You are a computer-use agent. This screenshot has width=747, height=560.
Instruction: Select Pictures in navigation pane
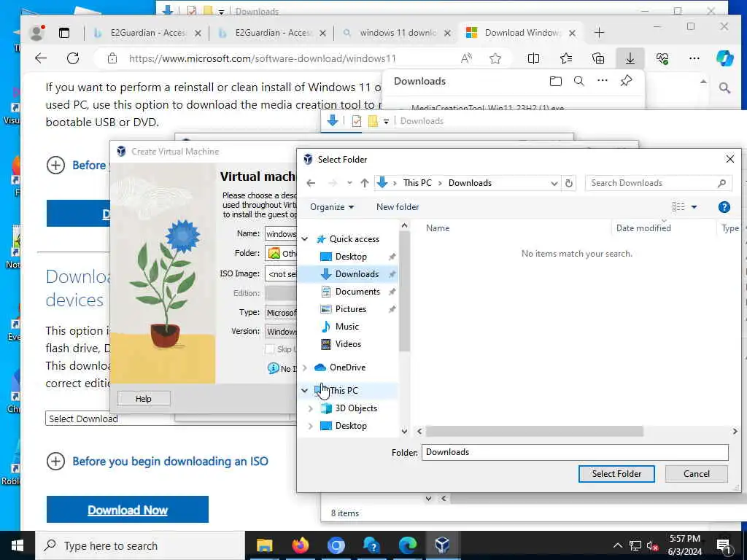[351, 309]
